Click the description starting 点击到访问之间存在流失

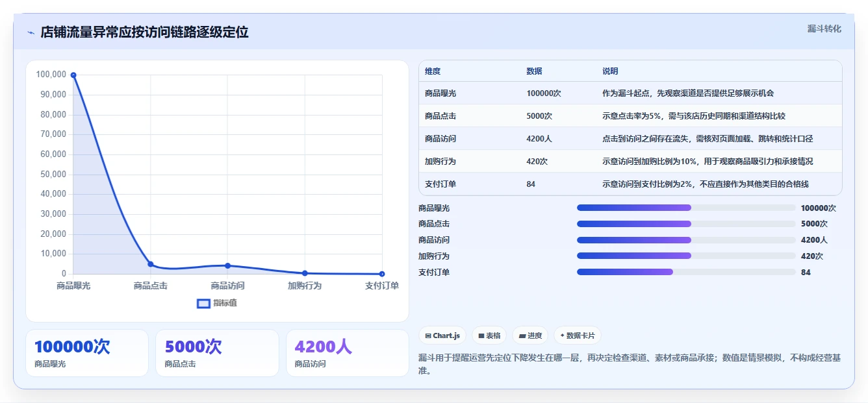coord(708,139)
